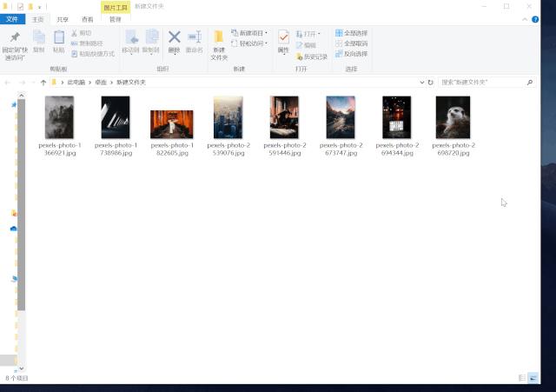Screen dimensions: 556x392
Task: Click the Refresh icon in address bar
Action: pyautogui.click(x=431, y=83)
